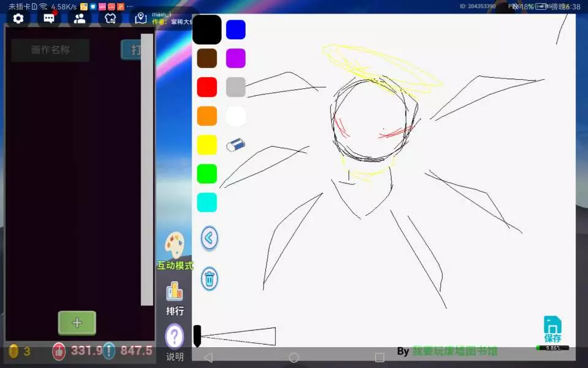Save the drawing with 保存 icon
Screen dimensions: 588x368
pos(552,329)
